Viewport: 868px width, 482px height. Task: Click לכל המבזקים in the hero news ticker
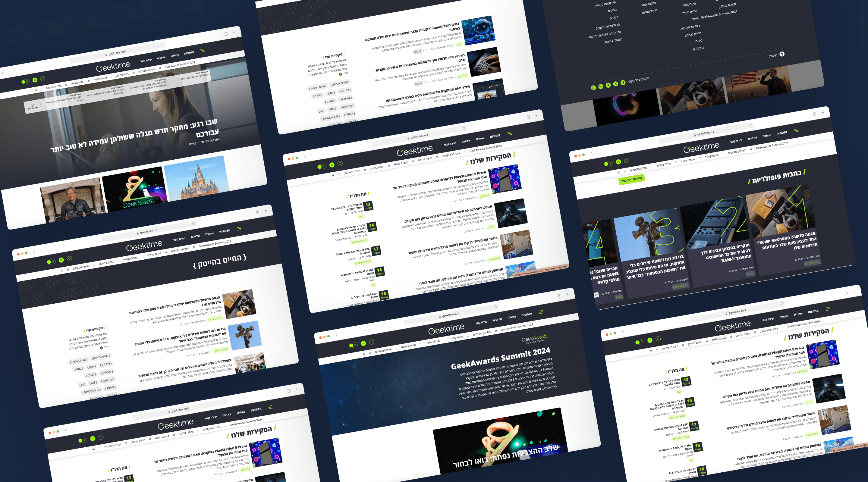[x=32, y=106]
